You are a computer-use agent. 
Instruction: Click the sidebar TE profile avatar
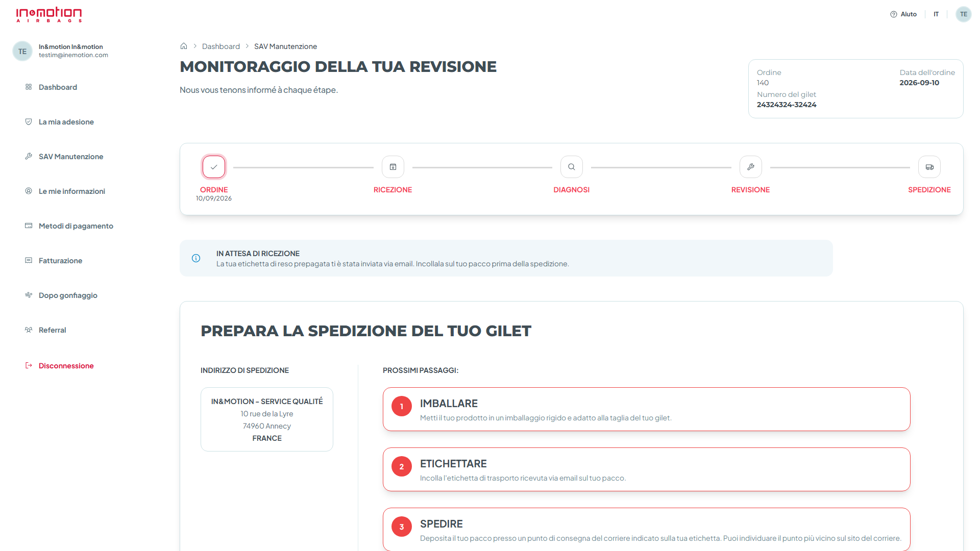point(22,51)
